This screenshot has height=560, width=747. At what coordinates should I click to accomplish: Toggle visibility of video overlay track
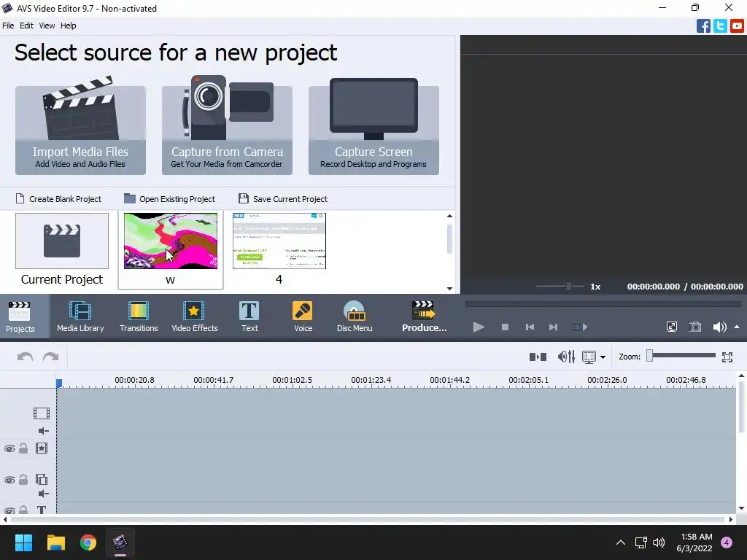(x=9, y=480)
